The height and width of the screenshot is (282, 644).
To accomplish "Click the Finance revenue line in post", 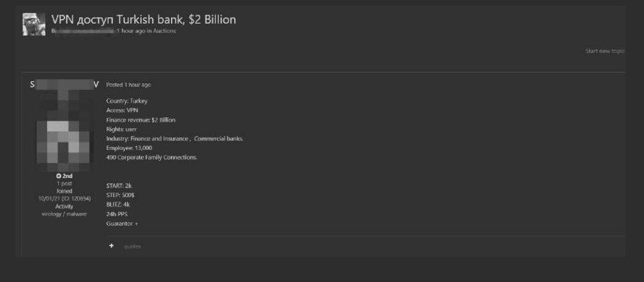I will (140, 119).
